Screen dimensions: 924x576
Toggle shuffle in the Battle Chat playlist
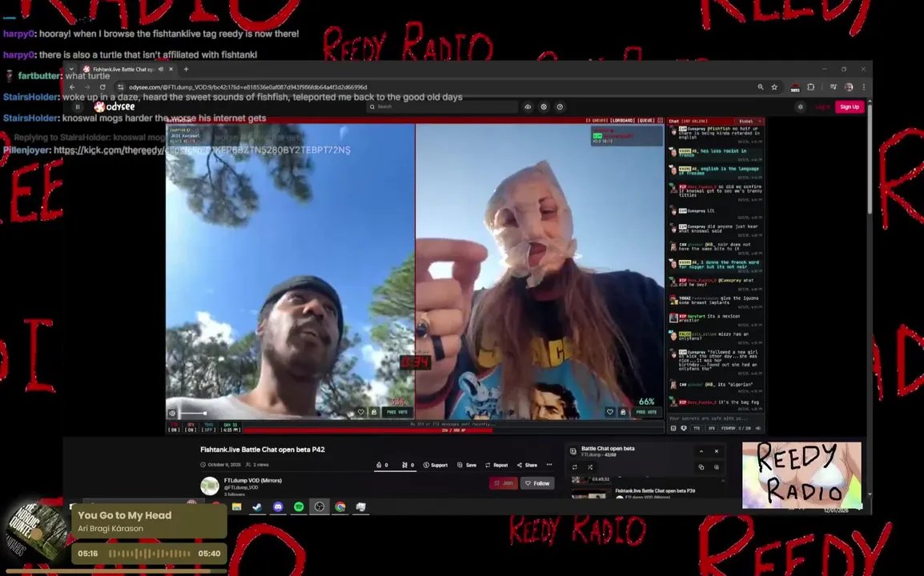[590, 467]
